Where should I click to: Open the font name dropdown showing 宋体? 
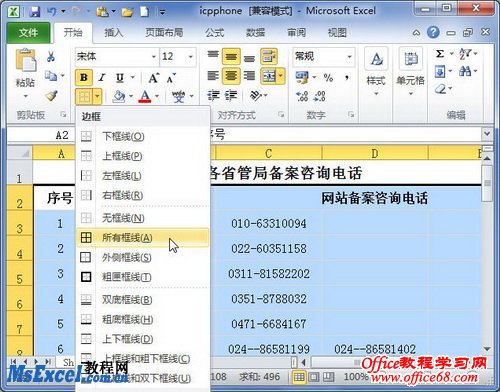point(154,57)
